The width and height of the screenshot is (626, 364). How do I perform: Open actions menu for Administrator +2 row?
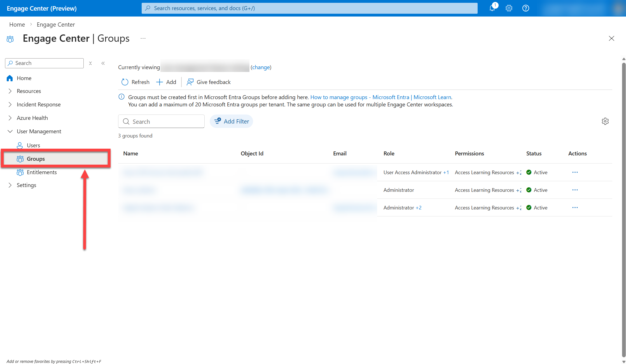tap(575, 207)
